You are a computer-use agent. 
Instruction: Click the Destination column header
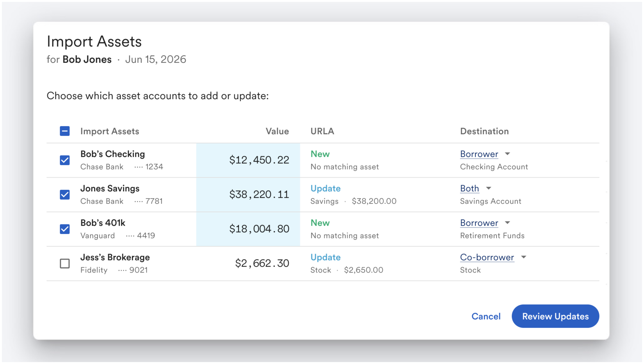(484, 131)
